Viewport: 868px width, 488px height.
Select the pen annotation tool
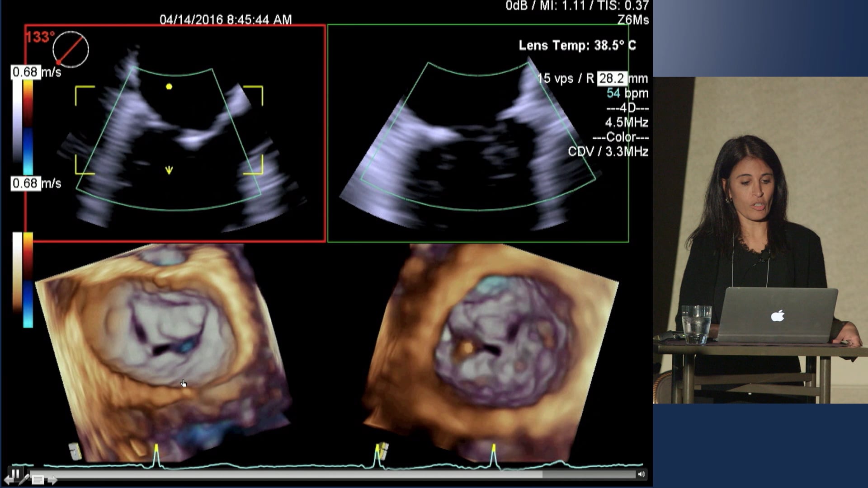tap(24, 479)
